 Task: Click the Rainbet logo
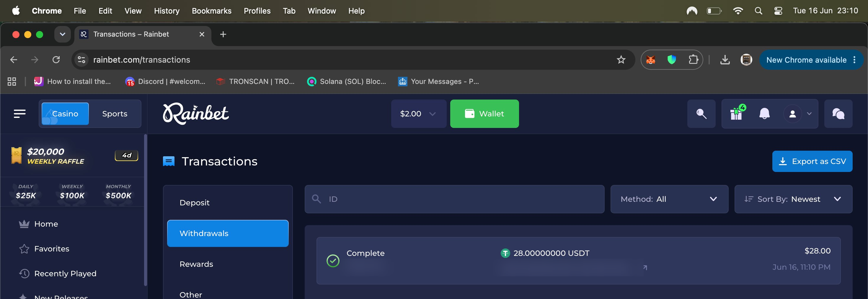(196, 113)
